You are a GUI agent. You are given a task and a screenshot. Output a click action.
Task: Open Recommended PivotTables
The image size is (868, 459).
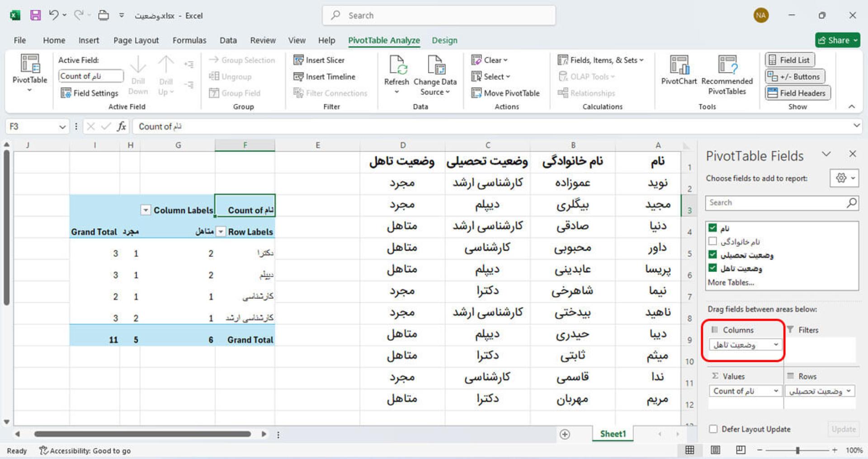coord(727,75)
